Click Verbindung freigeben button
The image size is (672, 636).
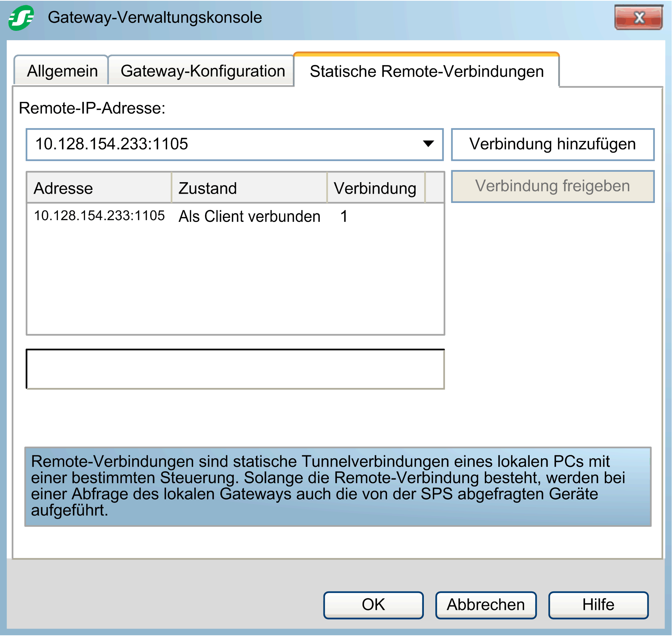[553, 186]
